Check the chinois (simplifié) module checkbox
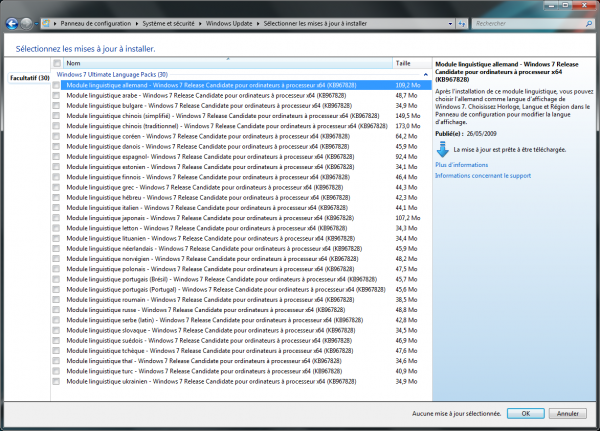This screenshot has width=600, height=431. [x=56, y=116]
